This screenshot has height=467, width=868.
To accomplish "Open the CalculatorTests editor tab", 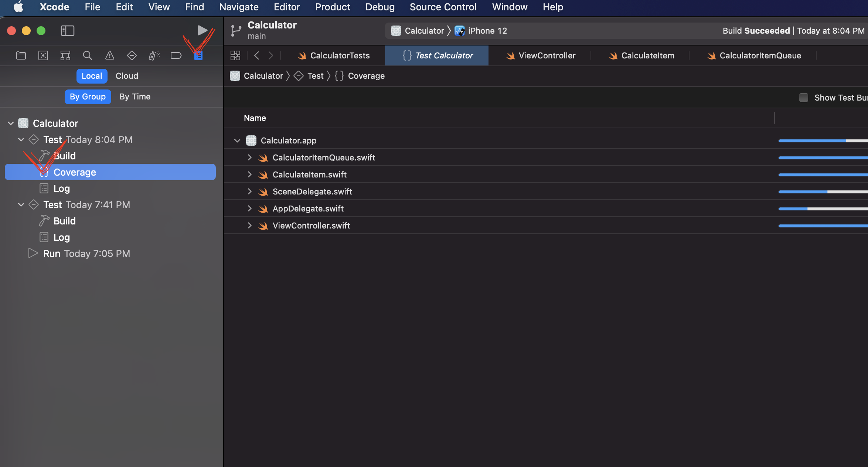I will [334, 55].
